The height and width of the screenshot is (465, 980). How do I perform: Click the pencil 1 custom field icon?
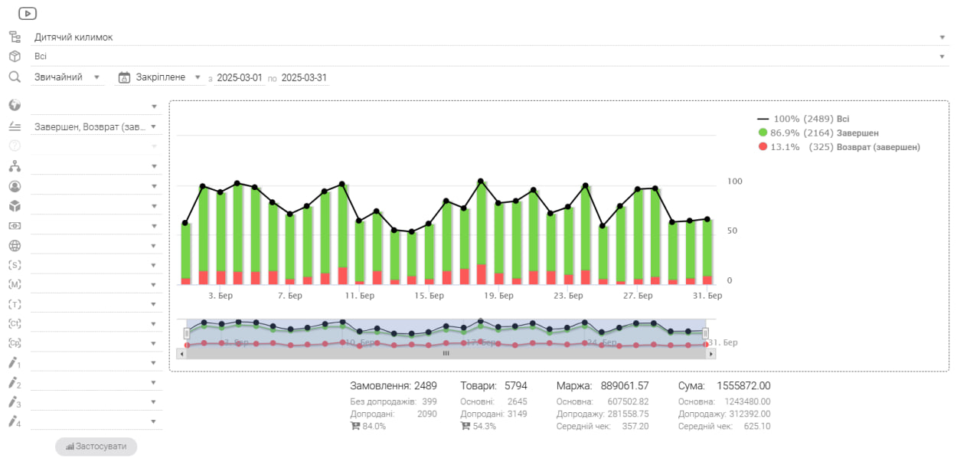tap(15, 362)
